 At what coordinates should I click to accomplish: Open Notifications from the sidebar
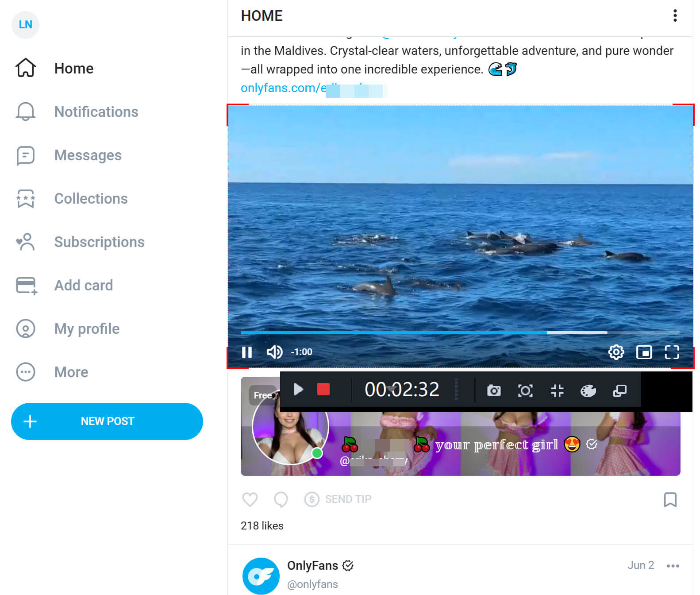[x=96, y=112]
